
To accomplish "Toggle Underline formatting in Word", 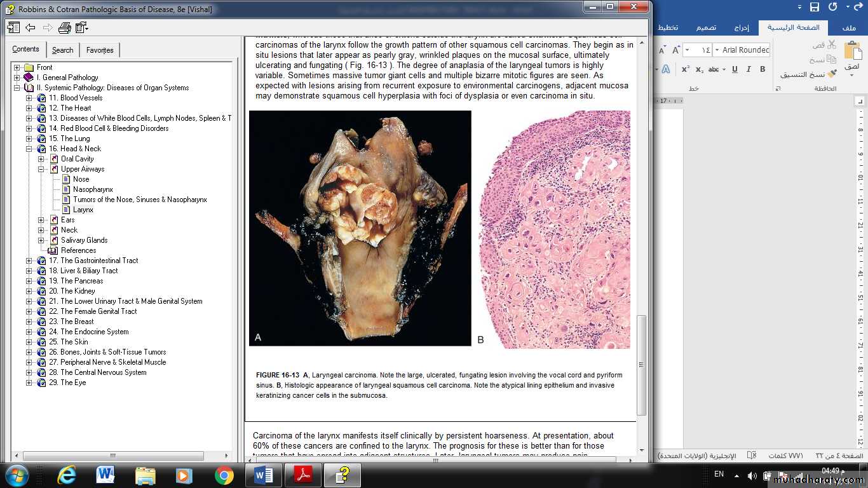I will tap(735, 69).
